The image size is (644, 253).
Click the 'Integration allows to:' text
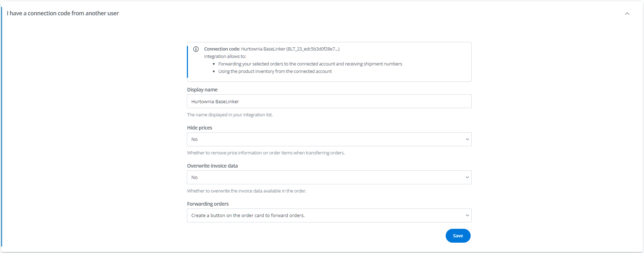click(225, 57)
